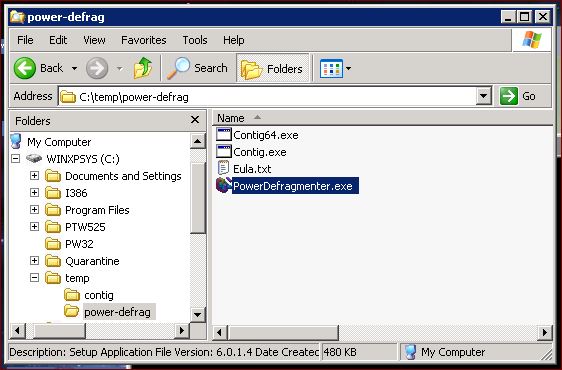The width and height of the screenshot is (562, 370).
Task: Select the contig subfolder
Action: (x=99, y=295)
